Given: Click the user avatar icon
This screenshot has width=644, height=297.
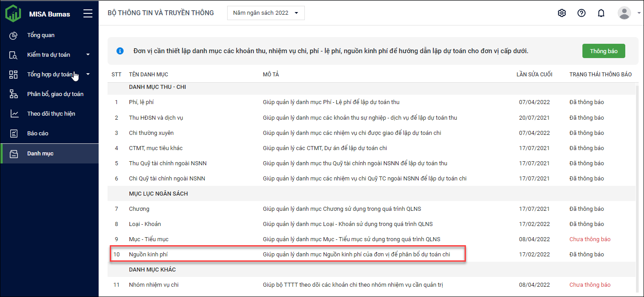Looking at the screenshot, I should click(x=624, y=13).
